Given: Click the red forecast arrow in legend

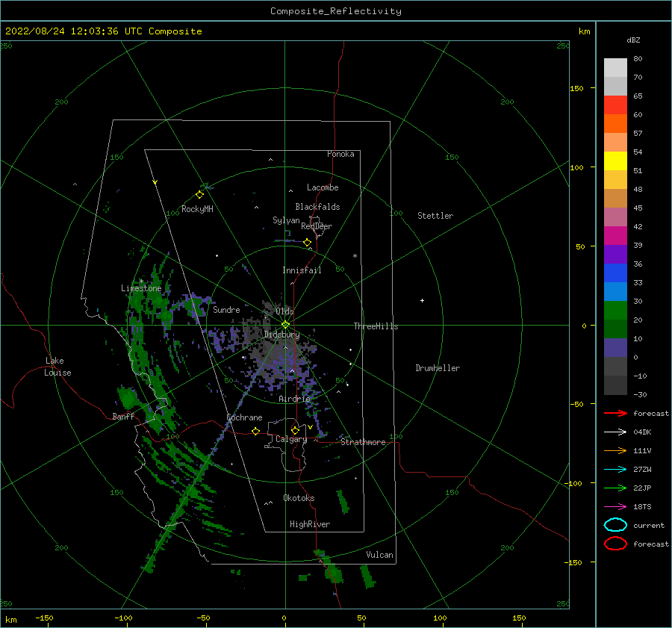Looking at the screenshot, I should (615, 413).
